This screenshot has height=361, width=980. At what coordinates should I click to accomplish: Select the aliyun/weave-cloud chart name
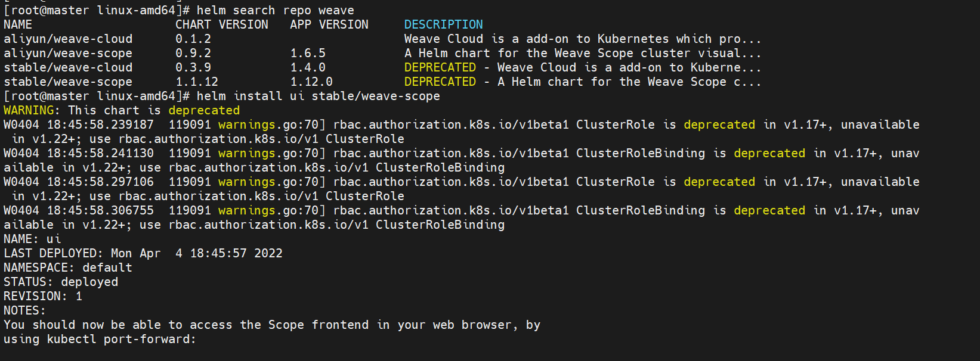pyautogui.click(x=68, y=39)
